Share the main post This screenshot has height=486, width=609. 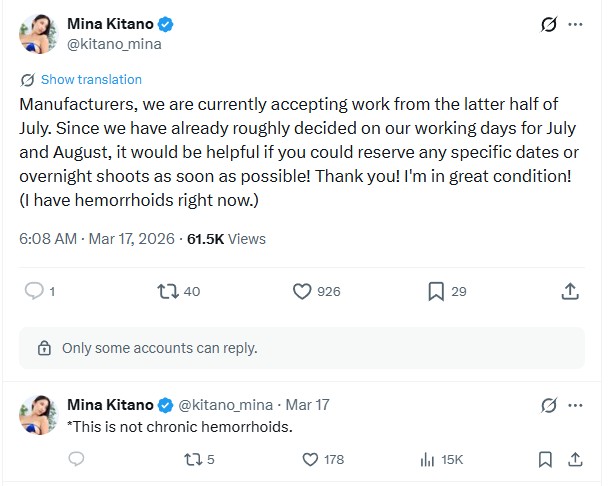[569, 291]
